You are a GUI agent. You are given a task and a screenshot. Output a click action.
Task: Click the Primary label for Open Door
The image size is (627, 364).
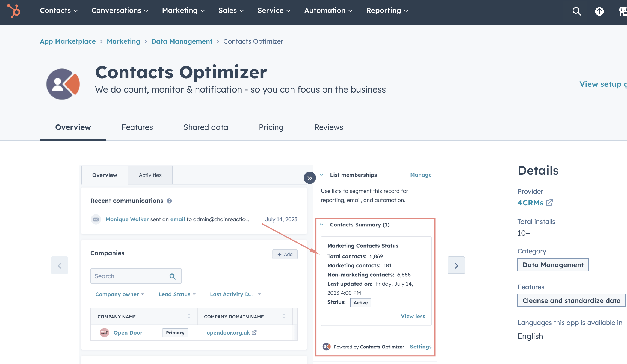point(175,333)
